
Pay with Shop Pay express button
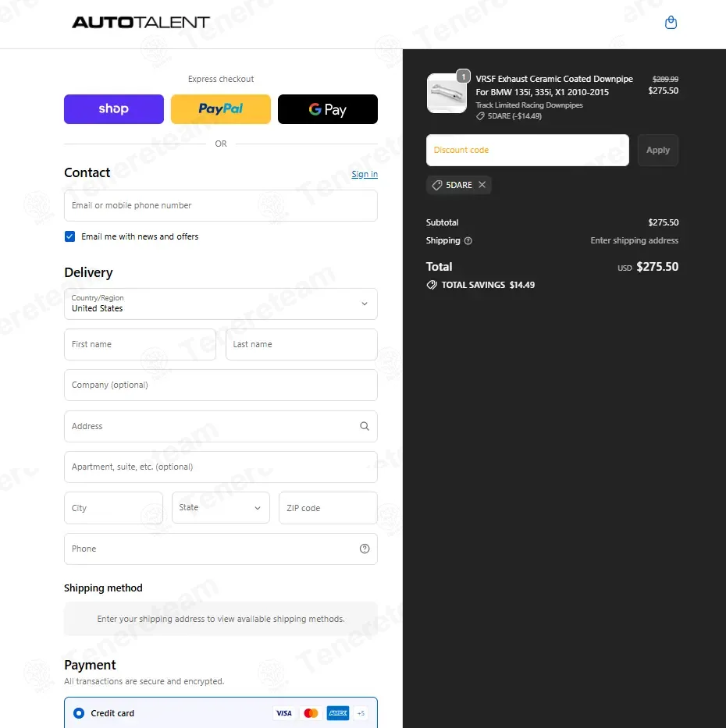point(114,109)
